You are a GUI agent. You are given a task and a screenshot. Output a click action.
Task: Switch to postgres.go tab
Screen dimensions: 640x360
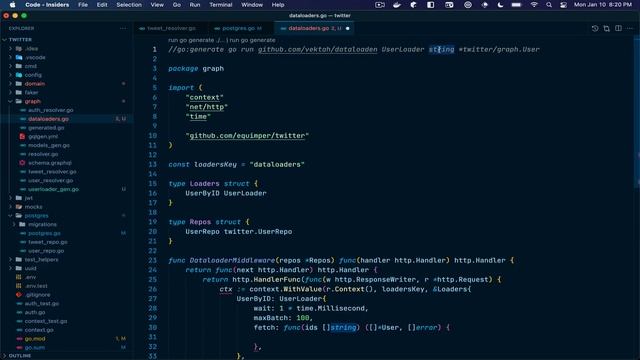[241, 29]
